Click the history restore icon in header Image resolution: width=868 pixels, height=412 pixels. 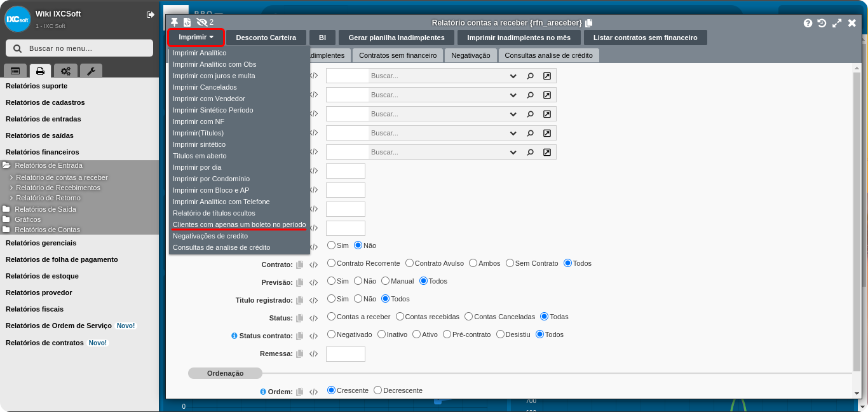click(x=822, y=23)
